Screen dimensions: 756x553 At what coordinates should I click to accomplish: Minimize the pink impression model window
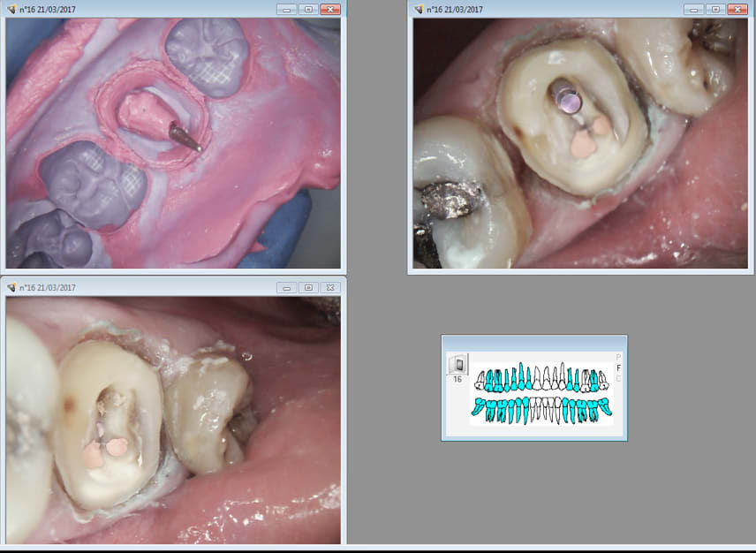coord(286,9)
